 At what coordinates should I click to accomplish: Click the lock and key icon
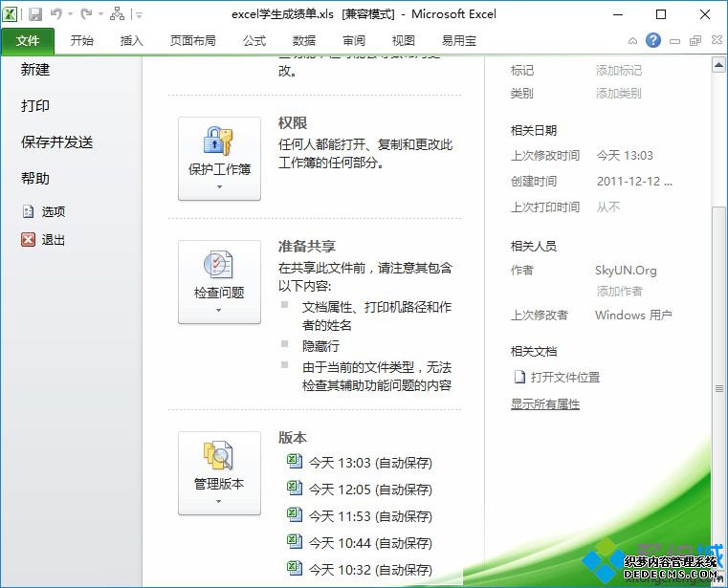pyautogui.click(x=218, y=141)
